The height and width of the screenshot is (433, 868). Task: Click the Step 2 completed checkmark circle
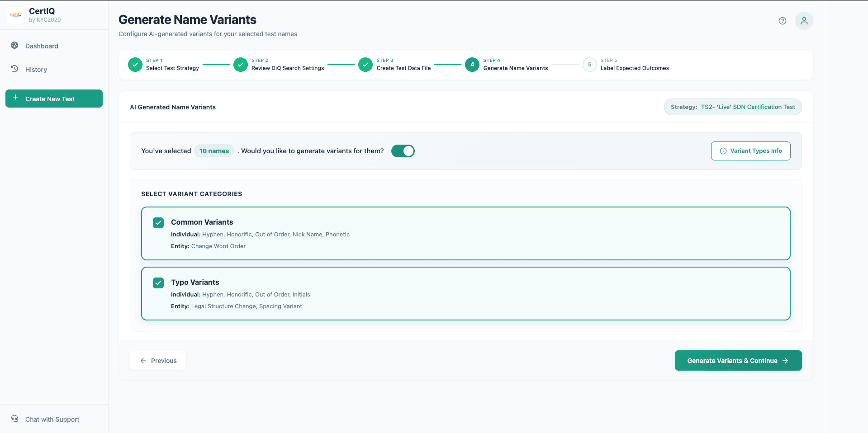tap(241, 65)
